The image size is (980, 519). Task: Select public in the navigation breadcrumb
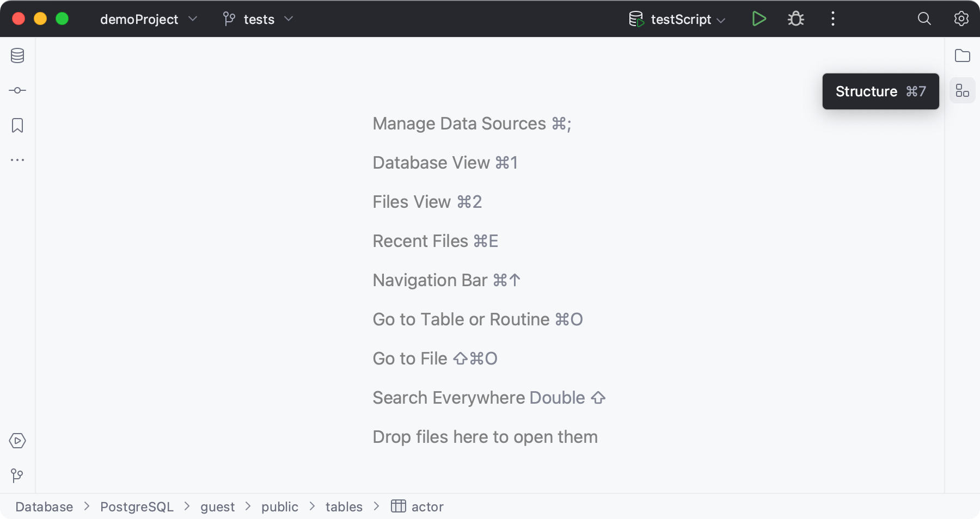[280, 507]
